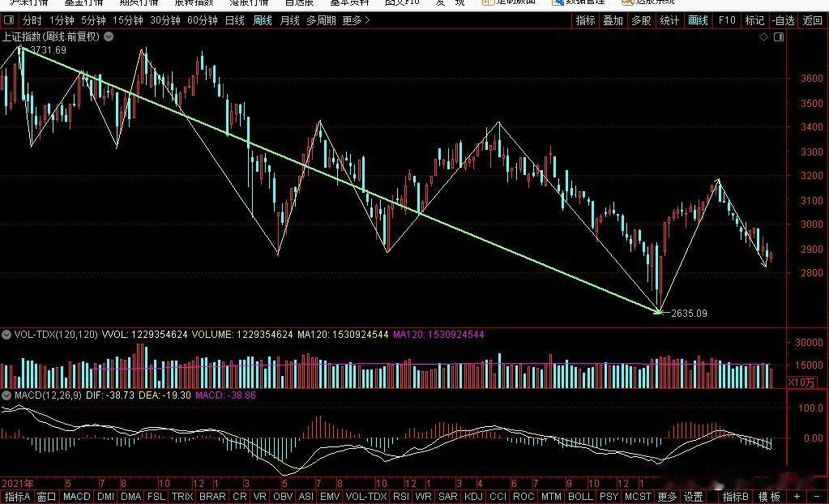Click the 3731.69 high price label
The width and height of the screenshot is (829, 504).
pyautogui.click(x=48, y=50)
